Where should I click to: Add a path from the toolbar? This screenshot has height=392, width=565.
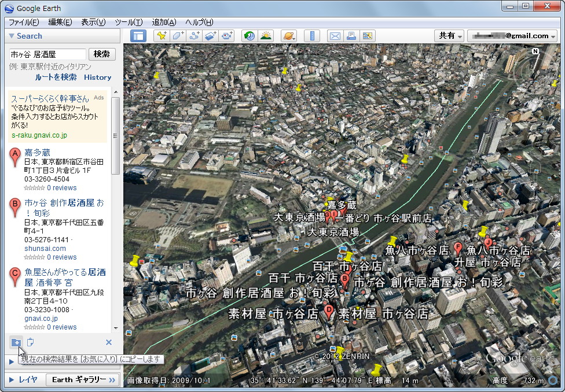pos(195,36)
